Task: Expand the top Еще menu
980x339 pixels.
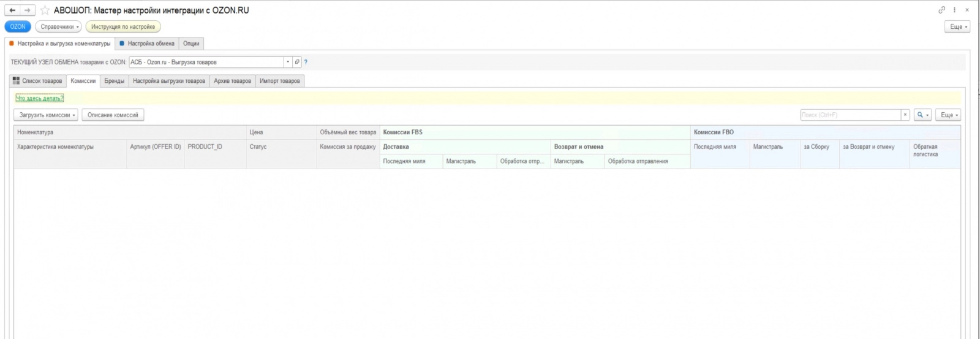Action: pyautogui.click(x=957, y=26)
